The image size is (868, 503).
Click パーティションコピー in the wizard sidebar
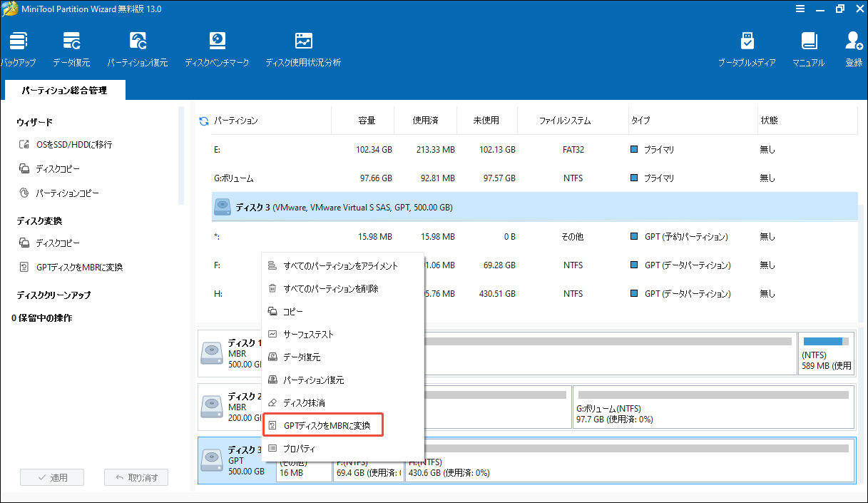(67, 193)
